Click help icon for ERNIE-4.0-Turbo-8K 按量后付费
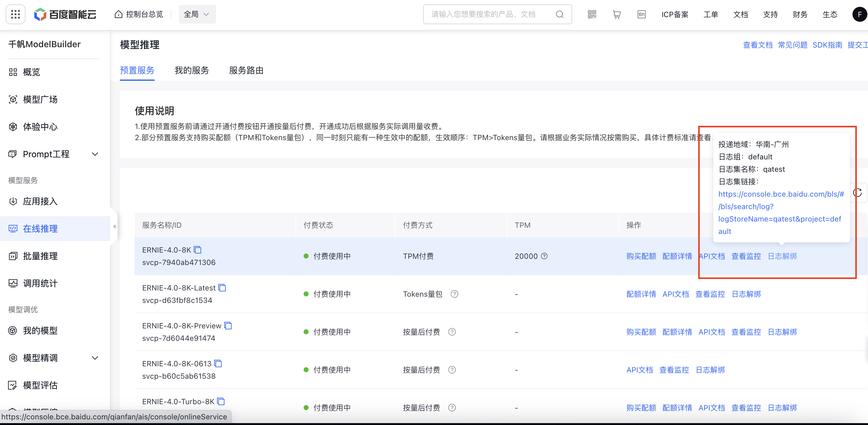 pyautogui.click(x=452, y=408)
